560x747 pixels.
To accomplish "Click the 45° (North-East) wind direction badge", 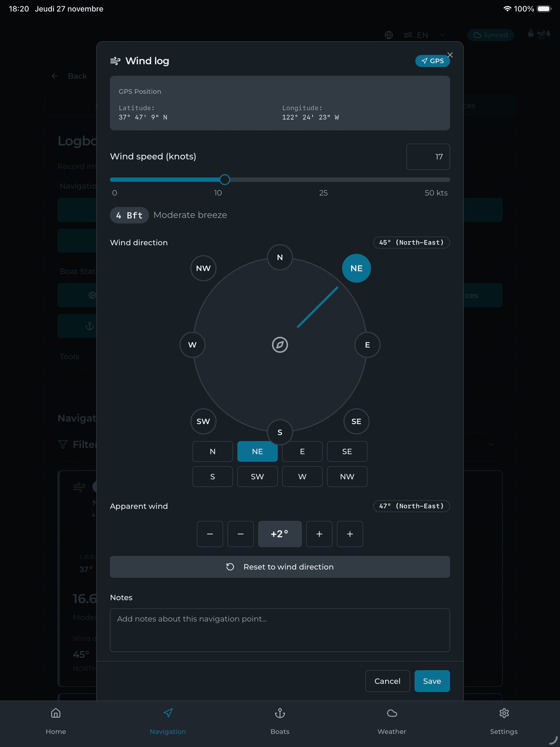I will [412, 243].
